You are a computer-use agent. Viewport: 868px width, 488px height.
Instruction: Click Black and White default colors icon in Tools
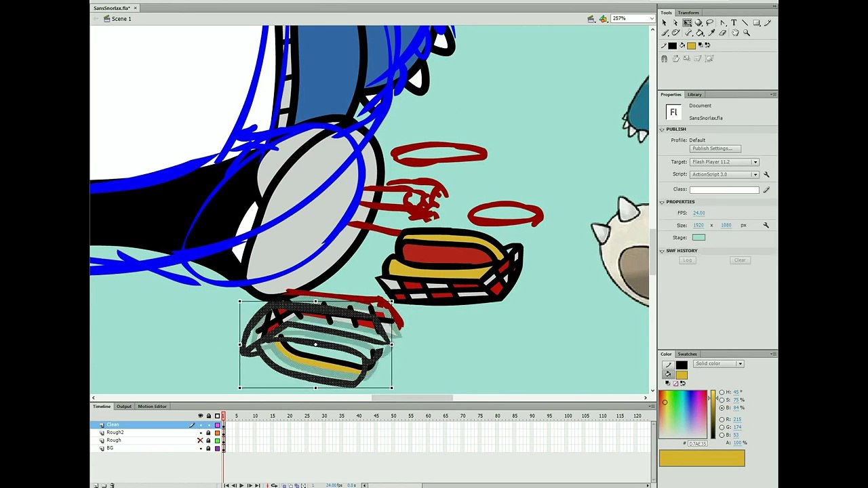[701, 45]
